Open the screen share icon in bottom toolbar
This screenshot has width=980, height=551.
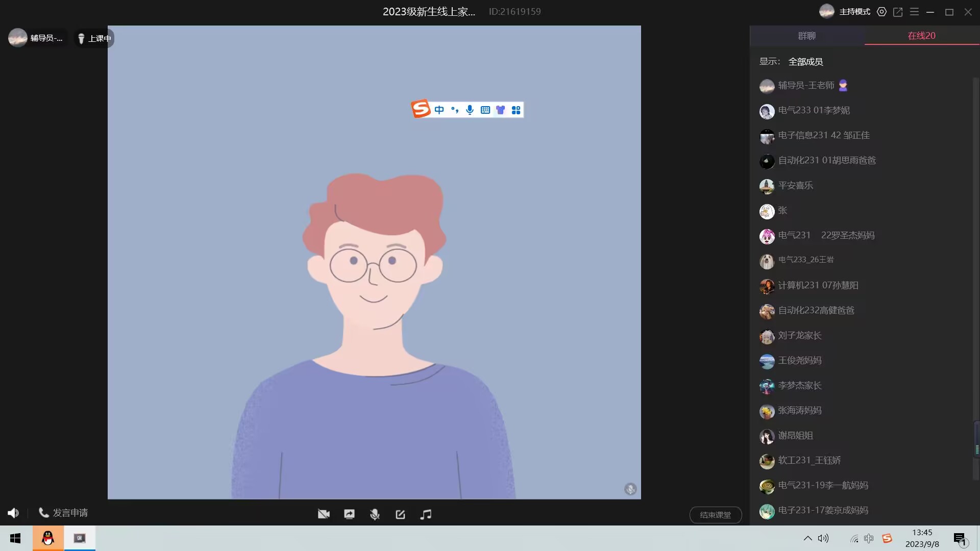[x=349, y=514]
